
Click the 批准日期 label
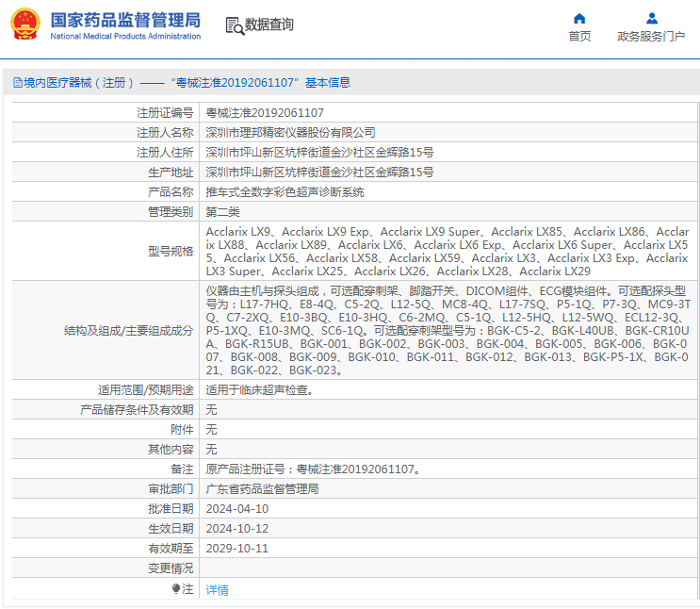pos(171,508)
